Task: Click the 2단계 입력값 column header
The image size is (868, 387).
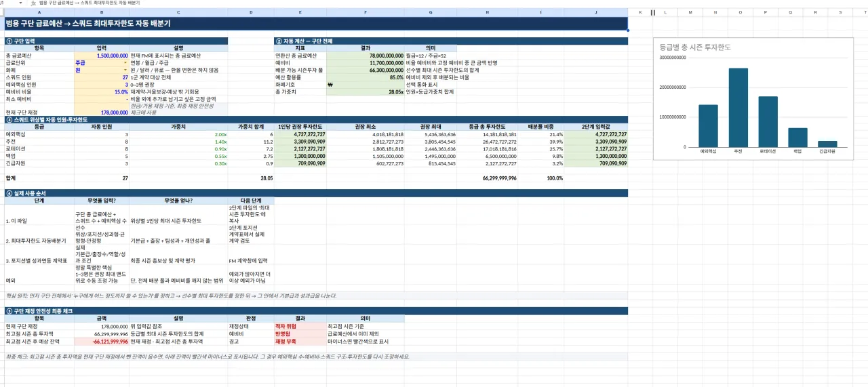Action: [x=596, y=127]
